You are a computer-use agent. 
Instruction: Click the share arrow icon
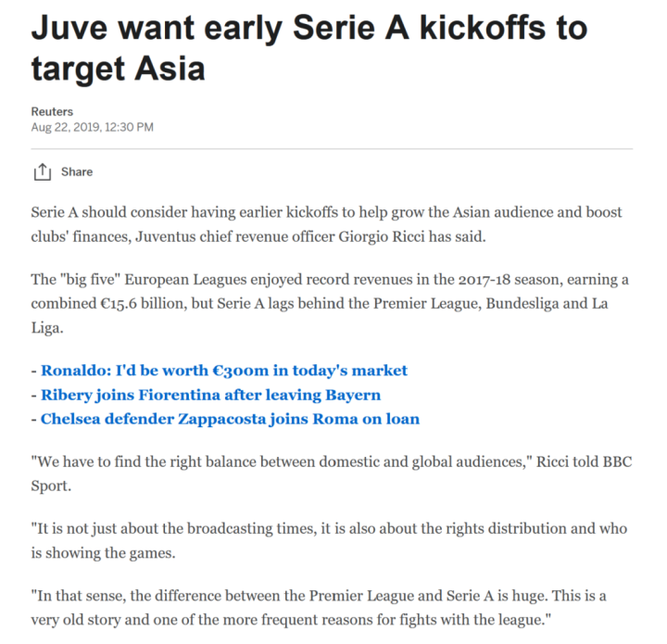[41, 171]
